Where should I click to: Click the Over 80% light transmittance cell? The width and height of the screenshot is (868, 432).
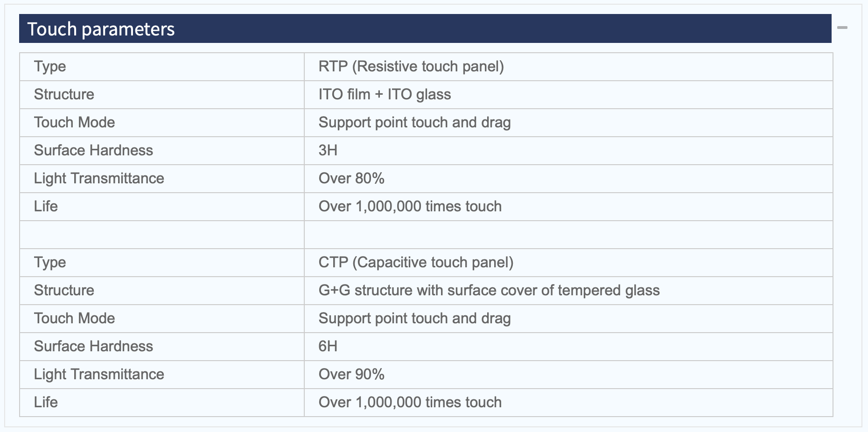coord(568,179)
